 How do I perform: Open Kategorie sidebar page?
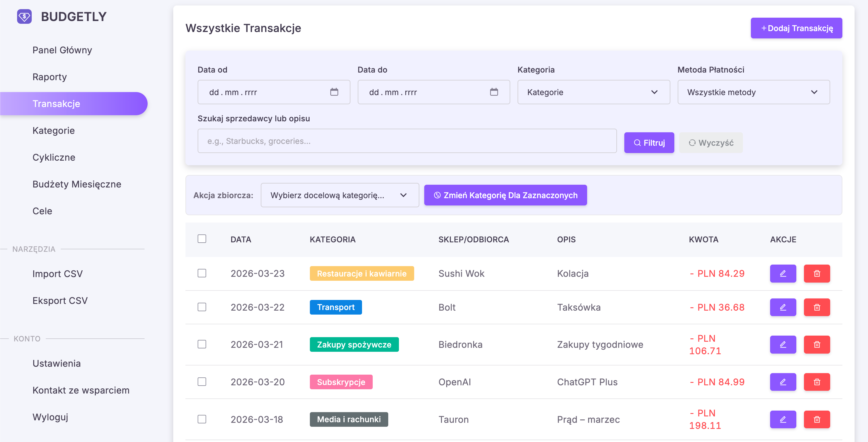click(x=54, y=130)
